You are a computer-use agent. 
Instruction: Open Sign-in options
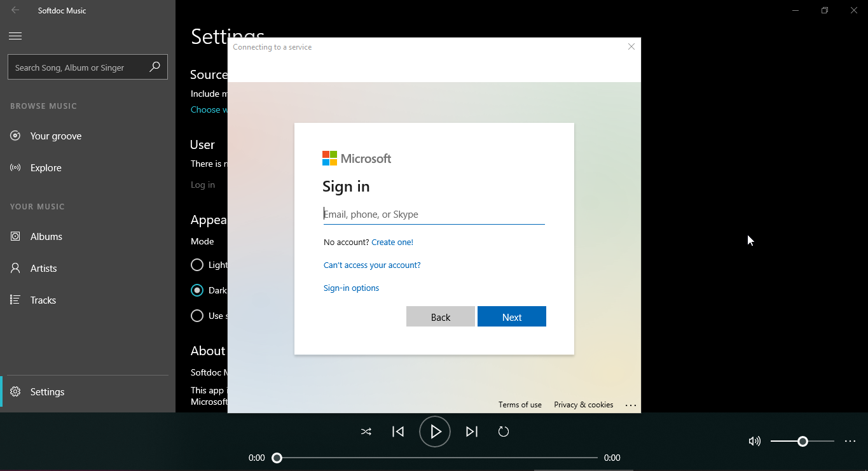(351, 288)
